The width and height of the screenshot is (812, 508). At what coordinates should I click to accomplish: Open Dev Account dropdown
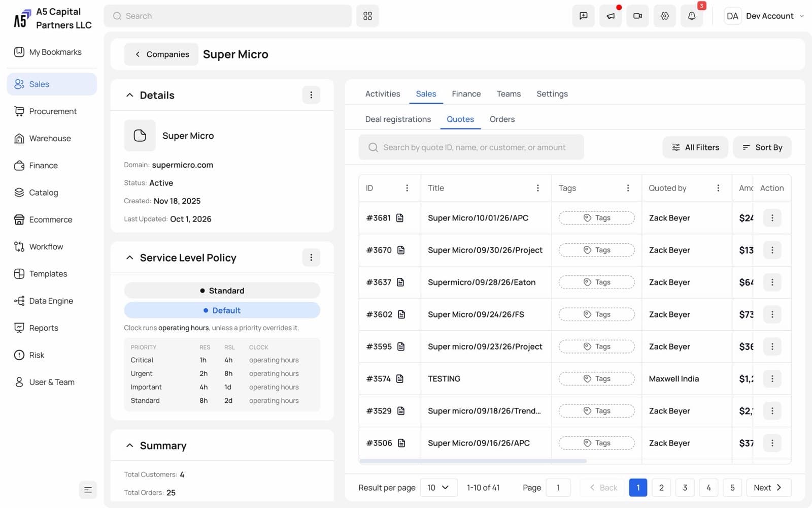pos(765,16)
